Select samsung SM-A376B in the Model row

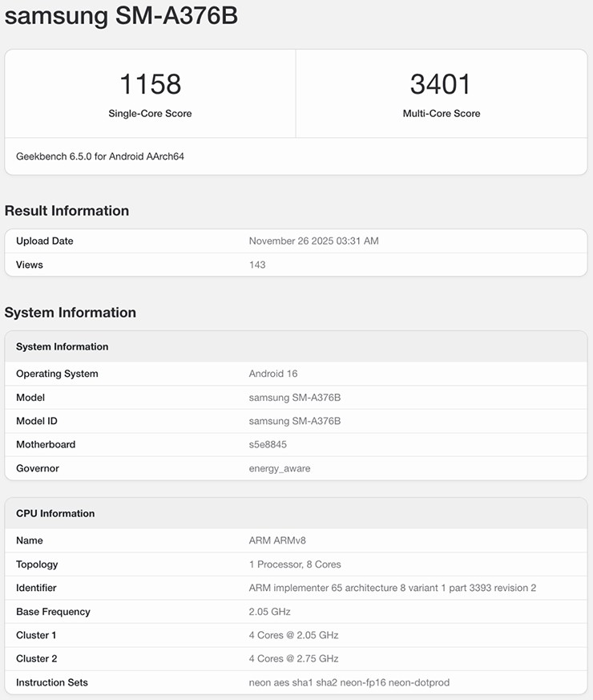[294, 398]
